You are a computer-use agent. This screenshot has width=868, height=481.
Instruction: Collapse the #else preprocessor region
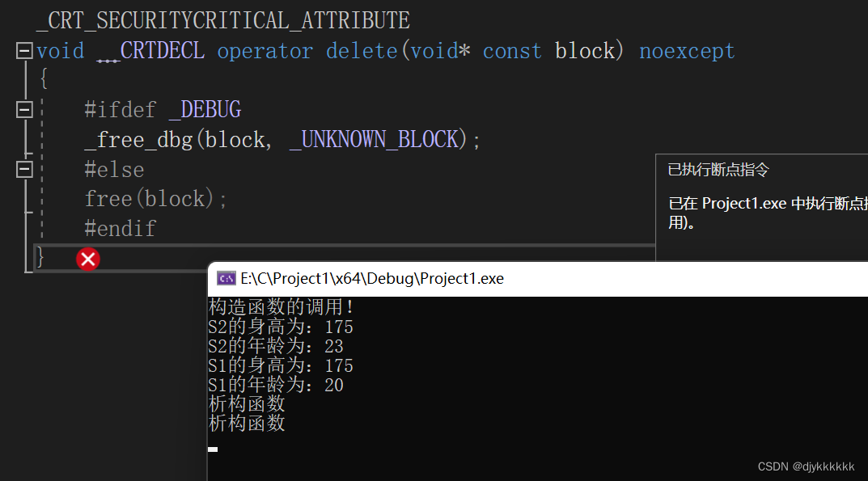(23, 169)
